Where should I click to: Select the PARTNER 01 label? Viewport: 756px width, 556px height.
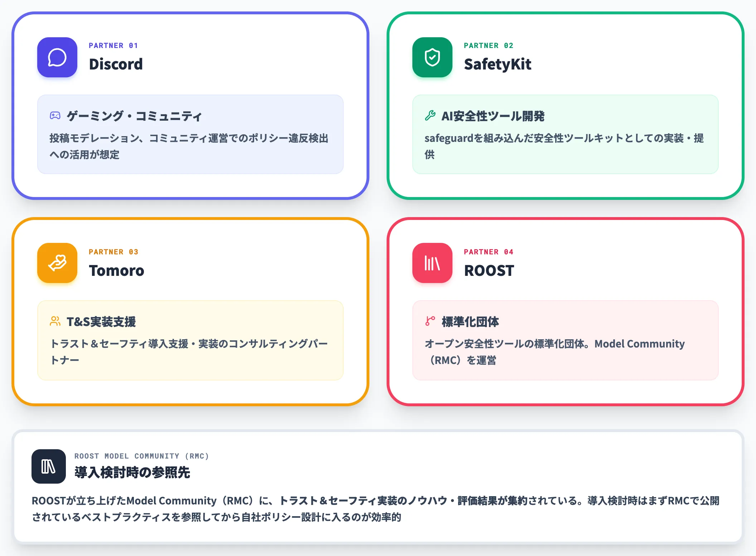pyautogui.click(x=113, y=45)
